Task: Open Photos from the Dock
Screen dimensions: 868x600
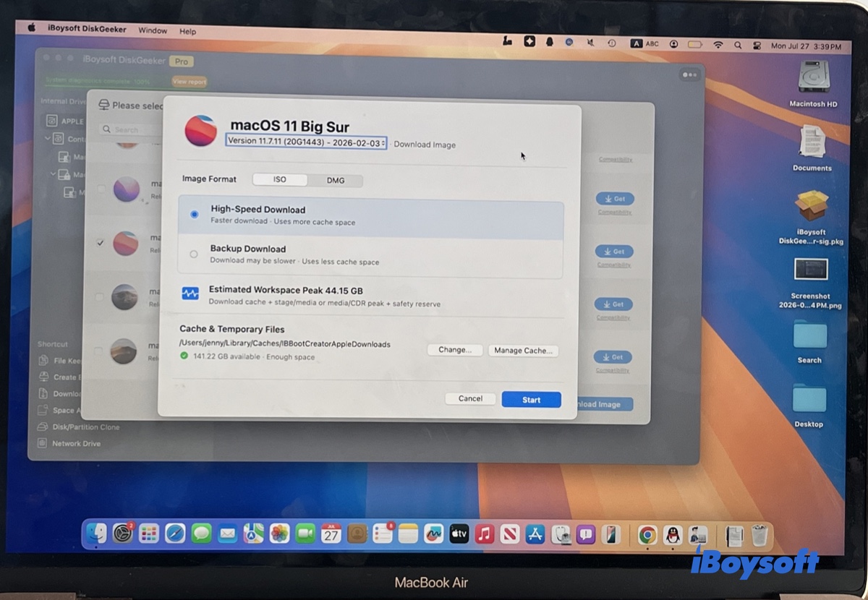Action: [x=279, y=534]
